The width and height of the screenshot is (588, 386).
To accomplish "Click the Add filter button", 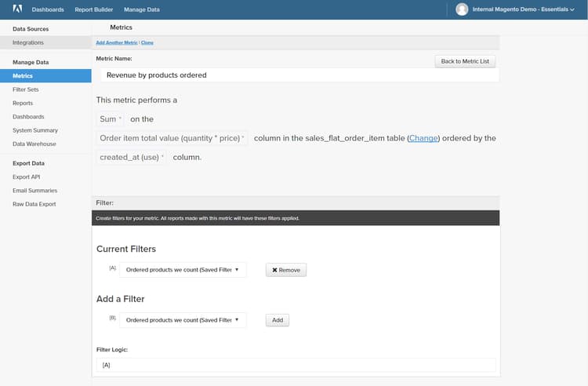I will click(x=278, y=320).
